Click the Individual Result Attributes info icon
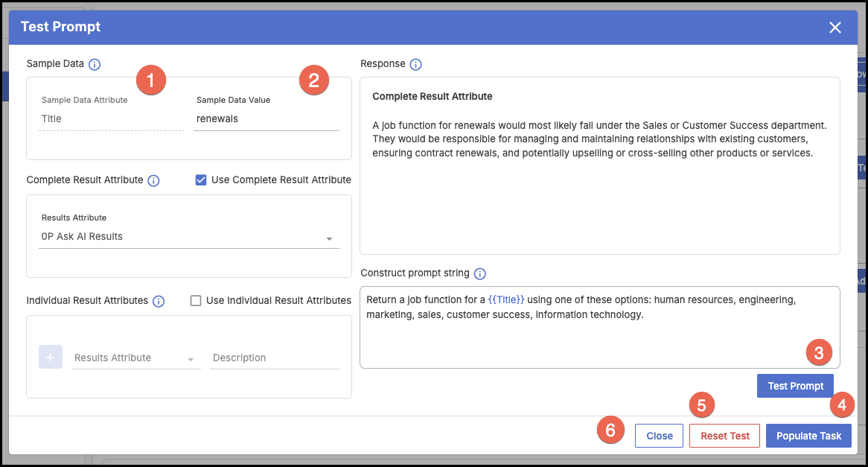The width and height of the screenshot is (868, 467). click(x=159, y=301)
